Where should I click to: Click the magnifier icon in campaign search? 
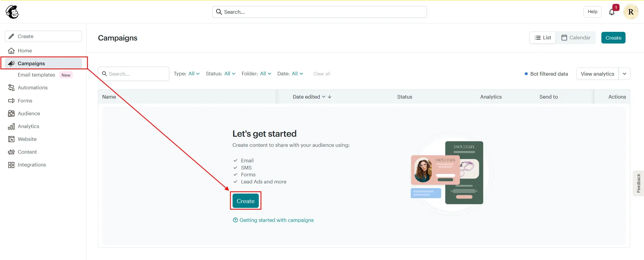pos(104,74)
